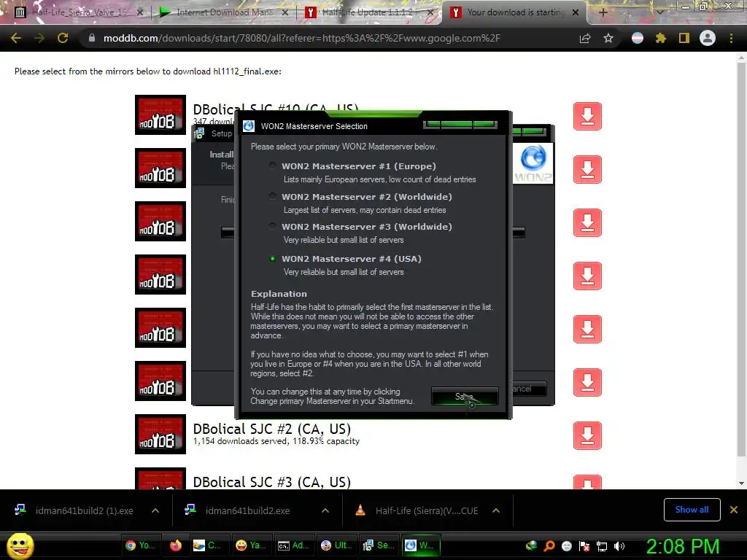This screenshot has width=747, height=560.
Task: Switch to Ad... command prompt taskbar item
Action: [293, 545]
